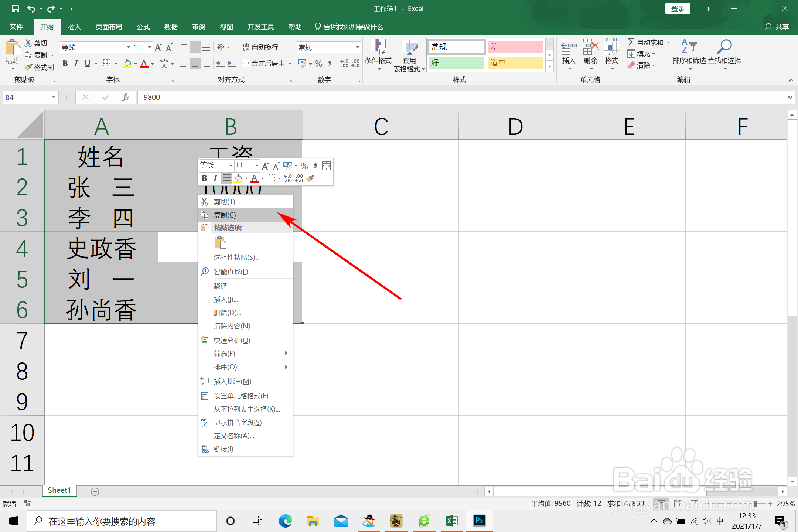Click the Paste icon in context menu

pyautogui.click(x=220, y=242)
